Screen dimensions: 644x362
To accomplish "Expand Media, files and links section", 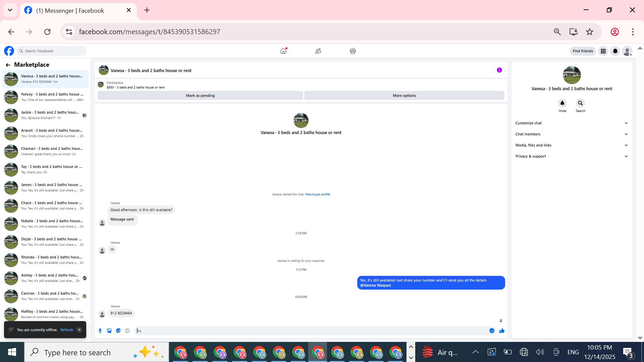I will [571, 145].
